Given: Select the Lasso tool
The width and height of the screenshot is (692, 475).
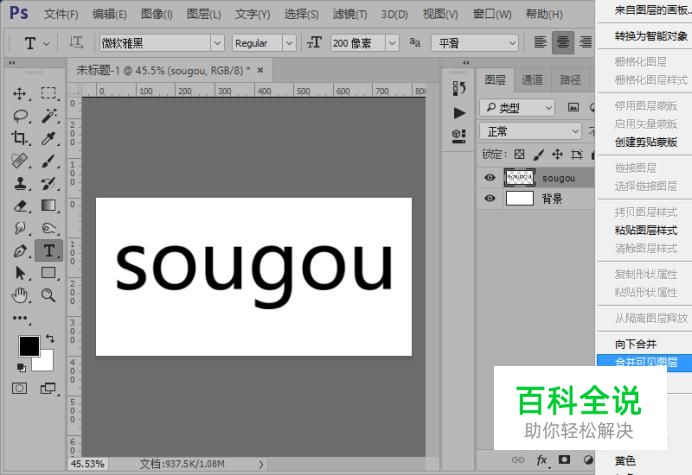Looking at the screenshot, I should coord(20,116).
